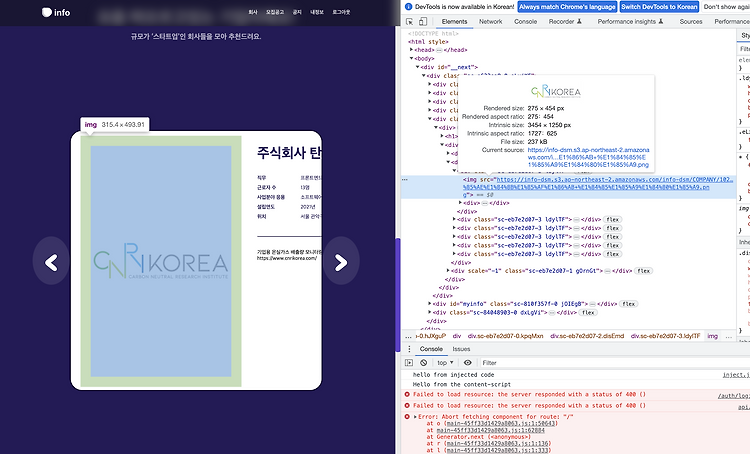Click the 주식회사 company title text
This screenshot has width=750, height=454.
point(289,153)
